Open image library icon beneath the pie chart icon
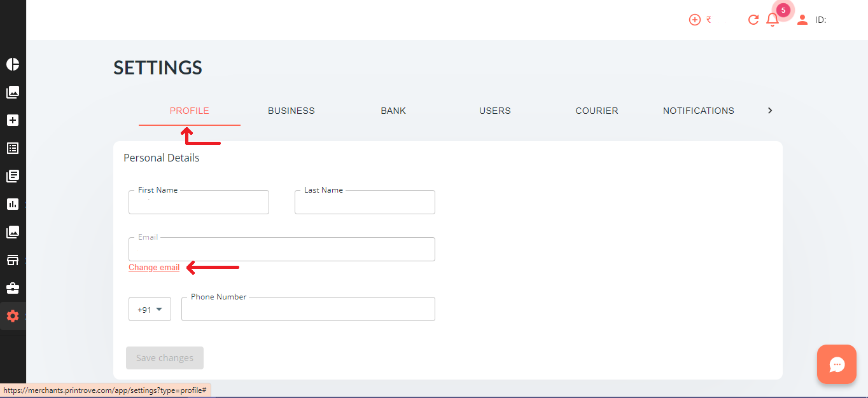Screen dimensions: 868x398 [13, 92]
